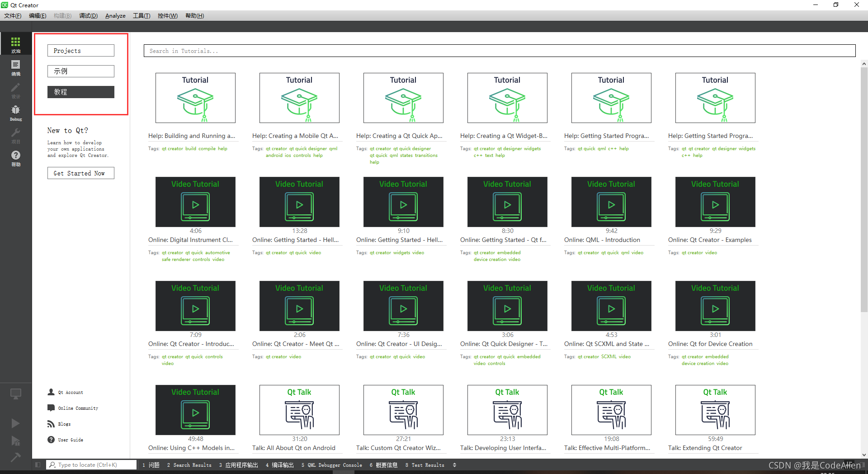Click the kit selector monitor icon
Image resolution: width=868 pixels, height=474 pixels.
(x=16, y=394)
